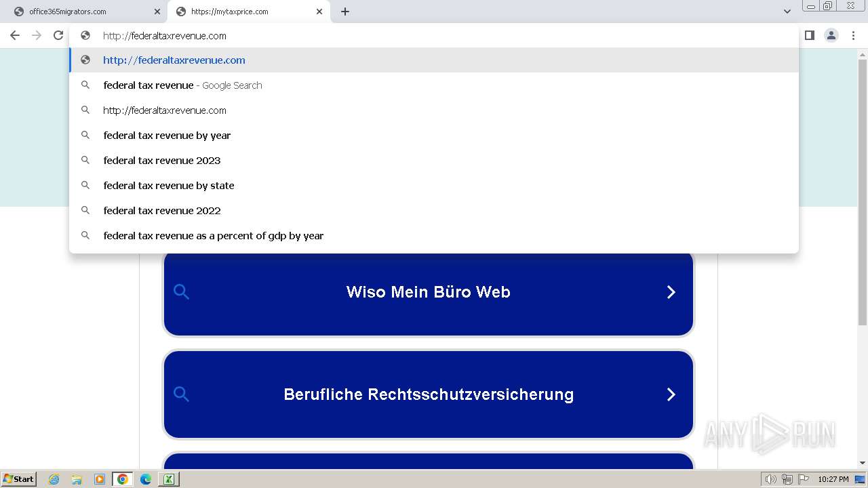Open the Chrome profile avatar
Screen dimensions: 868x488
click(831, 35)
